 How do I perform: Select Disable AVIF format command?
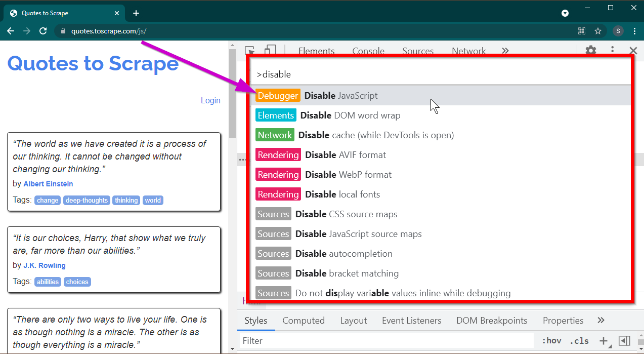[441, 155]
